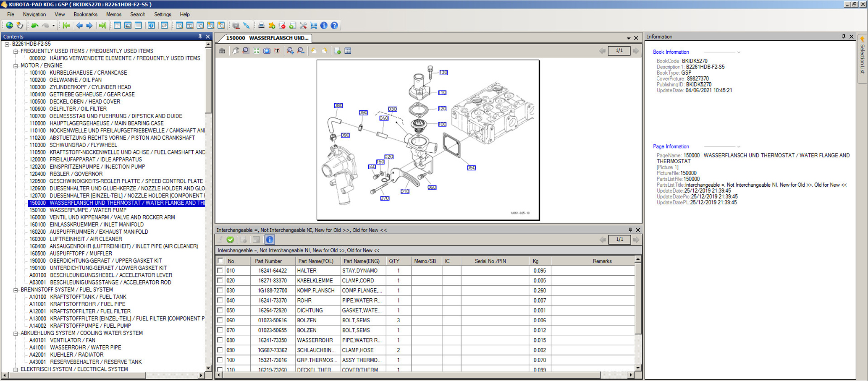Check the box for part 010 HALTER
Image resolution: width=868 pixels, height=381 pixels.
pyautogui.click(x=220, y=271)
